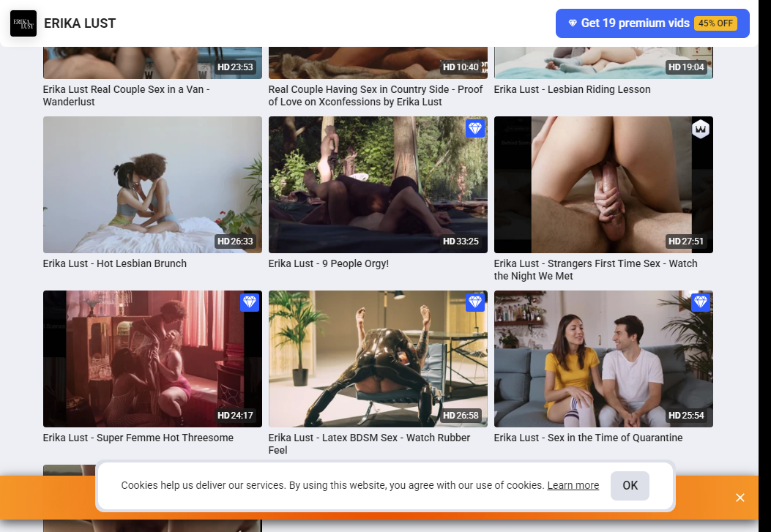The height and width of the screenshot is (532, 771).
Task: Open the ERIKA LUST channel name heading
Action: pyautogui.click(x=80, y=23)
